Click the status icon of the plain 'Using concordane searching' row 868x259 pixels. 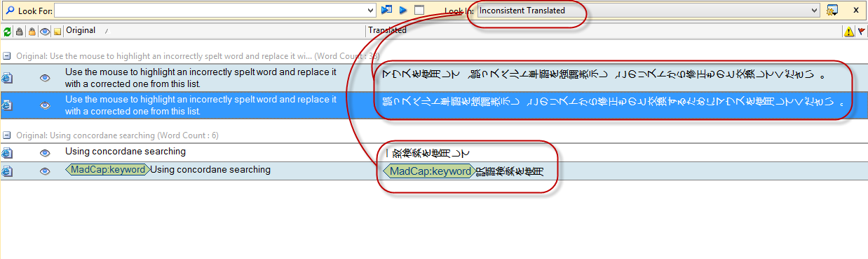point(7,152)
